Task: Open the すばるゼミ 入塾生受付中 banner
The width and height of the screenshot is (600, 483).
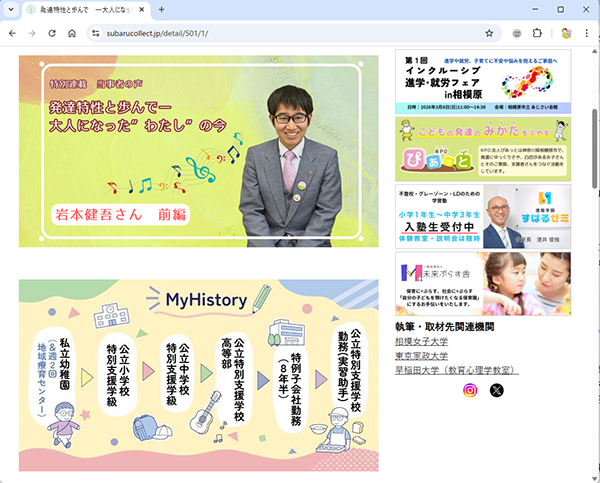Action: point(483,217)
